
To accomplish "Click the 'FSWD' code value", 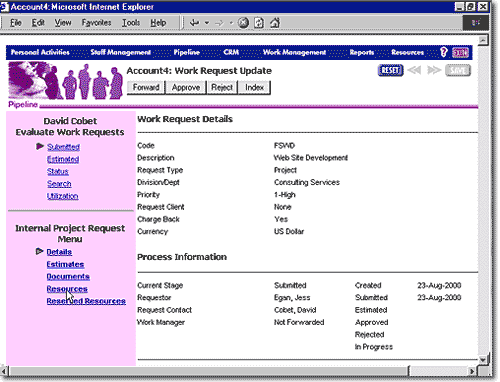I will coord(284,145).
